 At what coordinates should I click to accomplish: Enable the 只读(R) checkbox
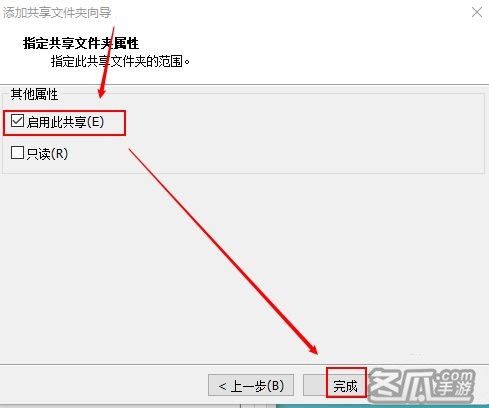(x=17, y=153)
